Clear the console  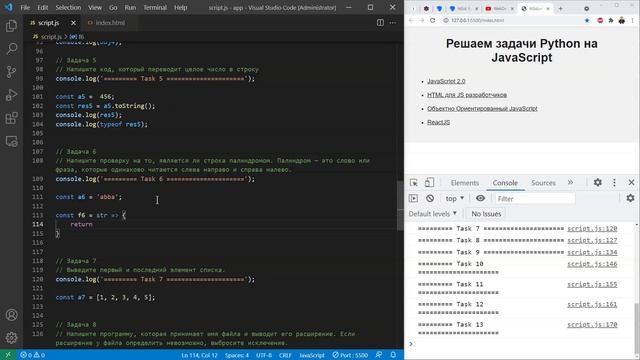tap(430, 198)
